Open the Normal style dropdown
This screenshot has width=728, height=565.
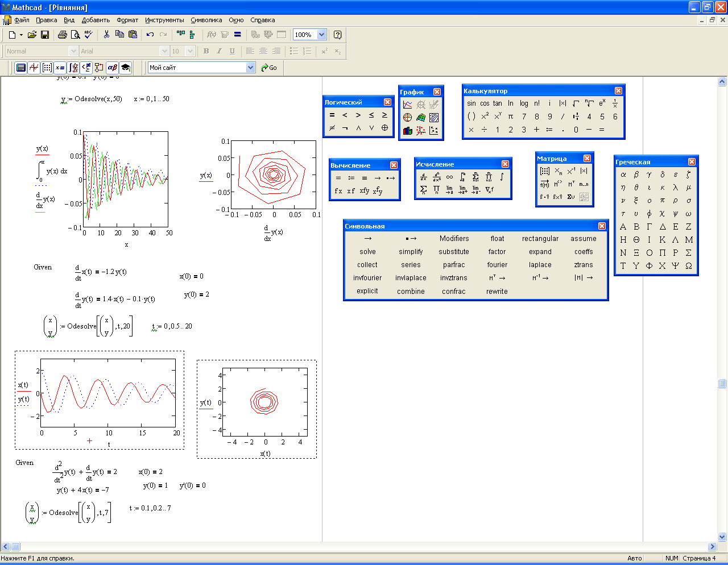tap(73, 51)
